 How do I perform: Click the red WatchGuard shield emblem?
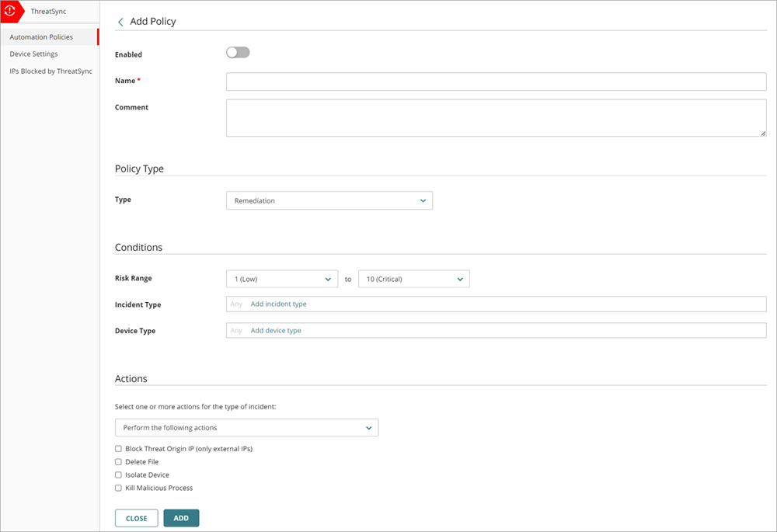(12, 11)
